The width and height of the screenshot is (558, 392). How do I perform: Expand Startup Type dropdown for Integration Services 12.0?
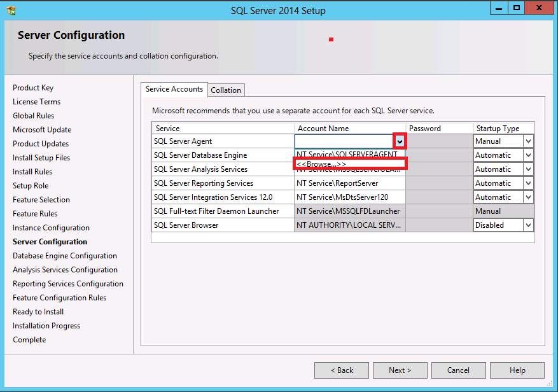point(528,197)
